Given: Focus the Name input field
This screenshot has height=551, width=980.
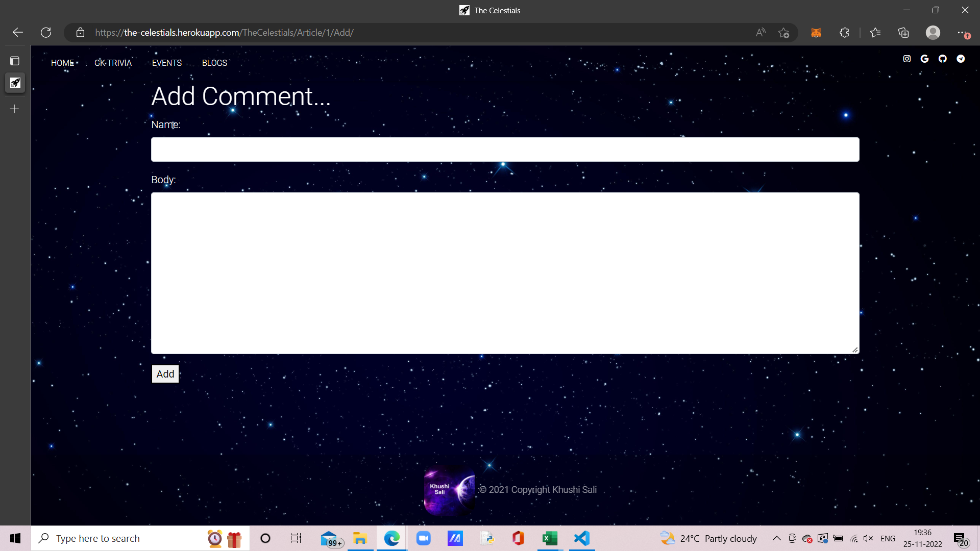Looking at the screenshot, I should (x=505, y=149).
